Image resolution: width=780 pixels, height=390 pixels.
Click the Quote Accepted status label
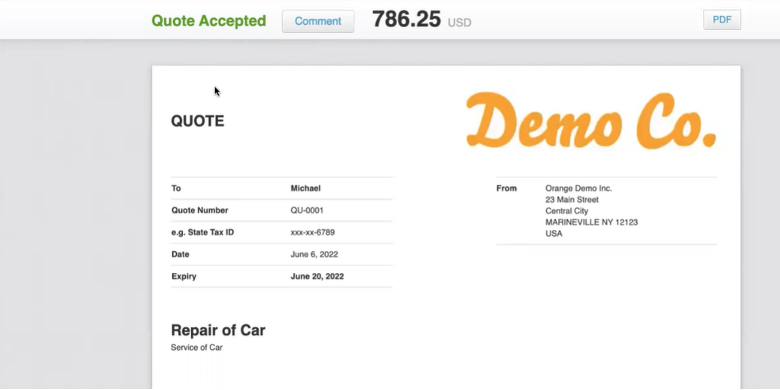coord(208,21)
